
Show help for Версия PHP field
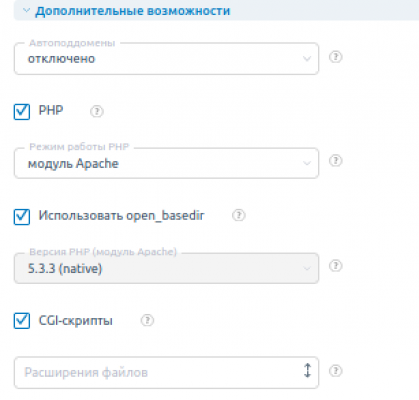click(335, 266)
